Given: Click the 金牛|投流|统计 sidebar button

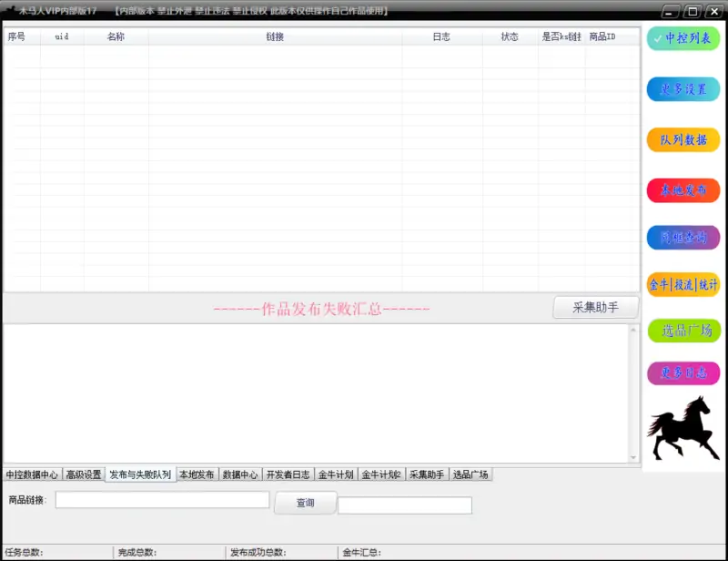Looking at the screenshot, I should [x=683, y=285].
